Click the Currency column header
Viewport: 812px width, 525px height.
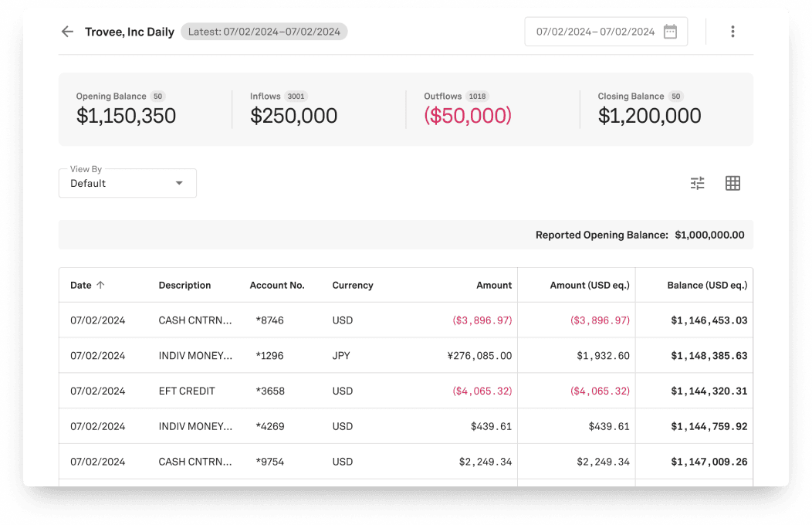(x=353, y=285)
